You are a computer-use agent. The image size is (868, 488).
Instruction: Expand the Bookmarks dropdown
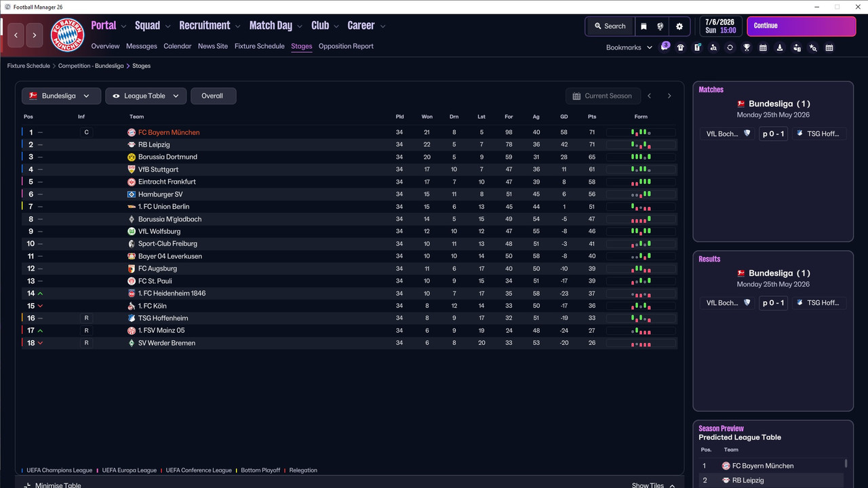650,47
